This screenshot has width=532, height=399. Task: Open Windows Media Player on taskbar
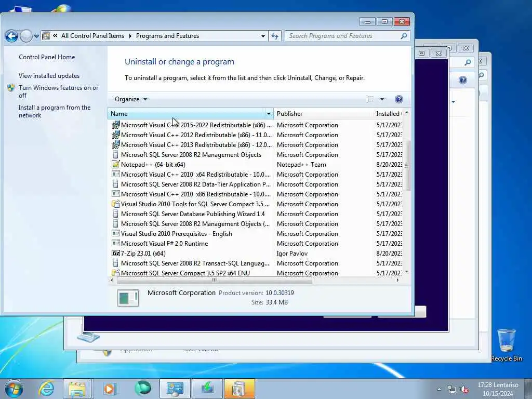(109, 389)
